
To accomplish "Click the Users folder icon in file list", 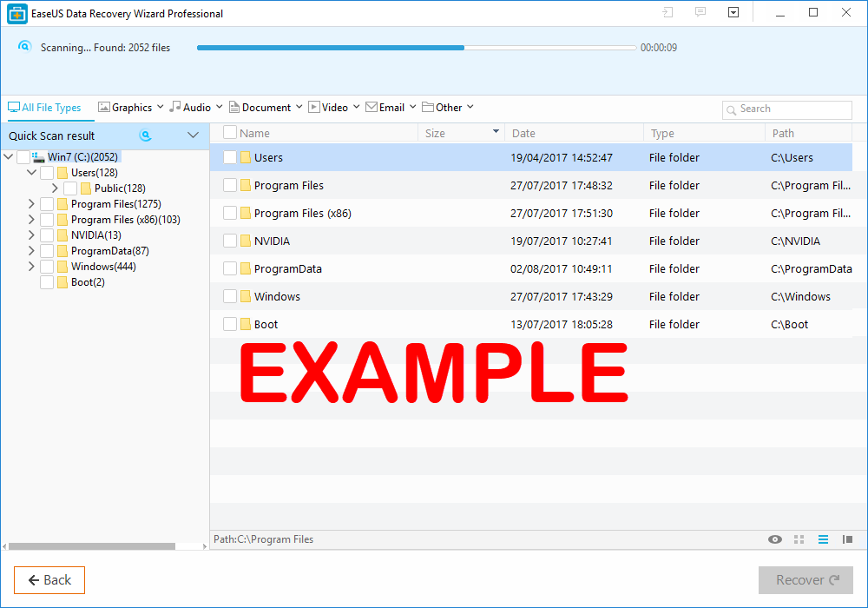I will 246,157.
